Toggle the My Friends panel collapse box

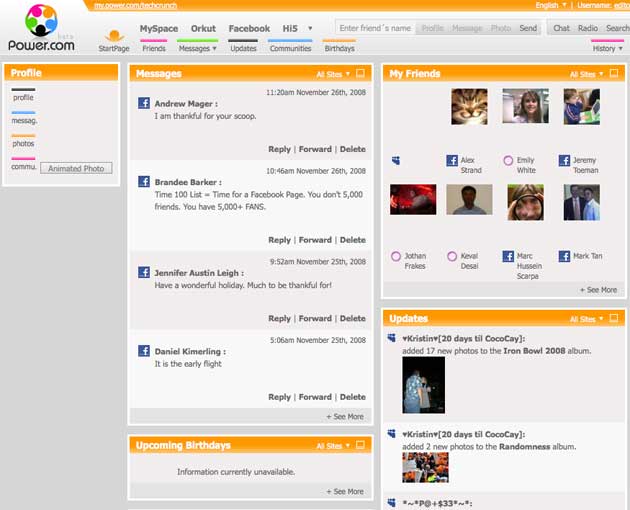(613, 74)
